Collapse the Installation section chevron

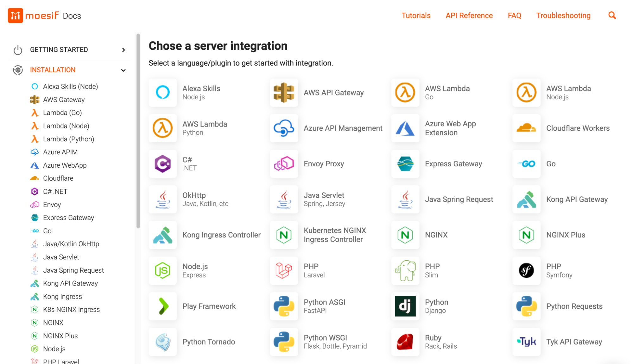[x=123, y=70]
